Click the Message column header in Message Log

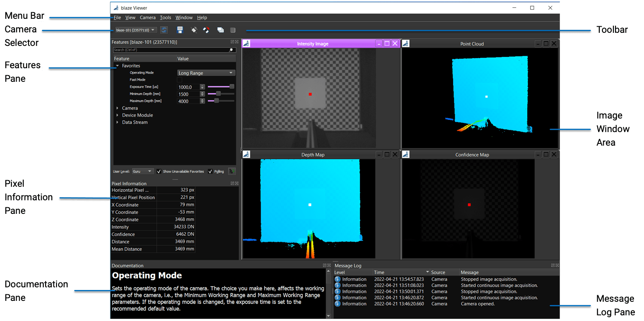coord(510,272)
